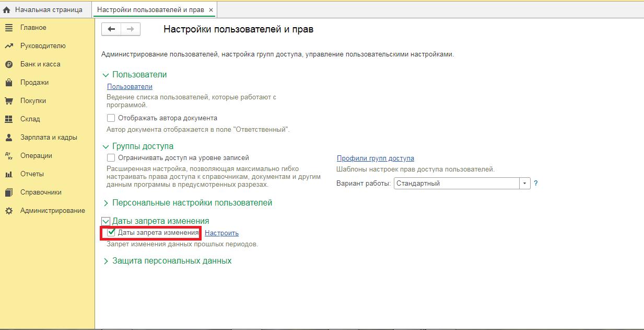Uncheck Даты запрета изменения checkbox
Screen dimensions: 644x330
pos(111,233)
